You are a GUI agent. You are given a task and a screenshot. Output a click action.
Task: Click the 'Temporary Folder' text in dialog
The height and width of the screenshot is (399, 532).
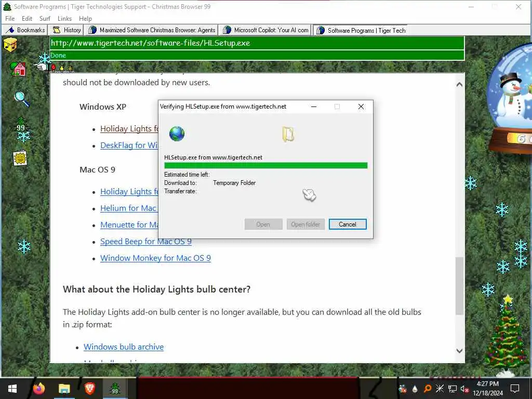click(x=234, y=183)
